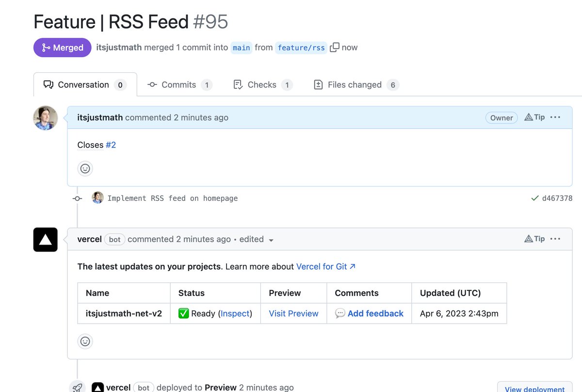Click the itsjustmath-net-v2 project name cell
This screenshot has width=582, height=392.
[124, 313]
